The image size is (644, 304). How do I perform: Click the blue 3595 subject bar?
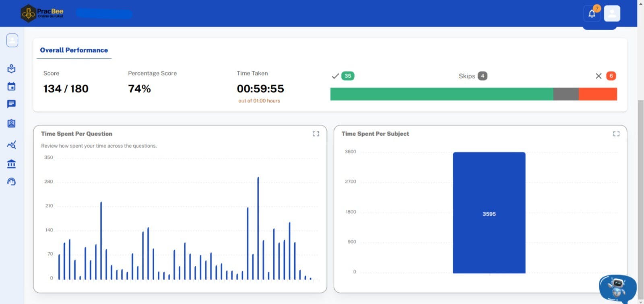(489, 213)
